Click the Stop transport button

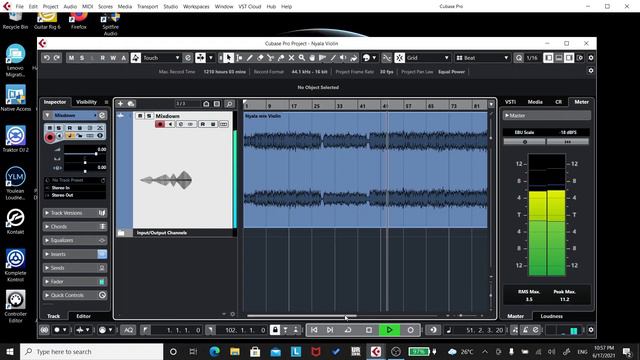tap(369, 330)
